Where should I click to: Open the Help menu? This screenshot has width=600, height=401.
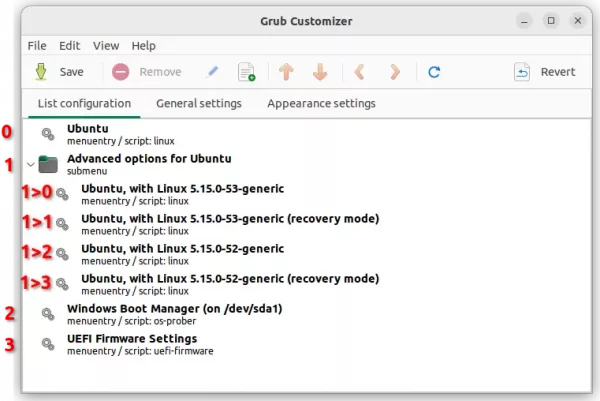(x=143, y=46)
